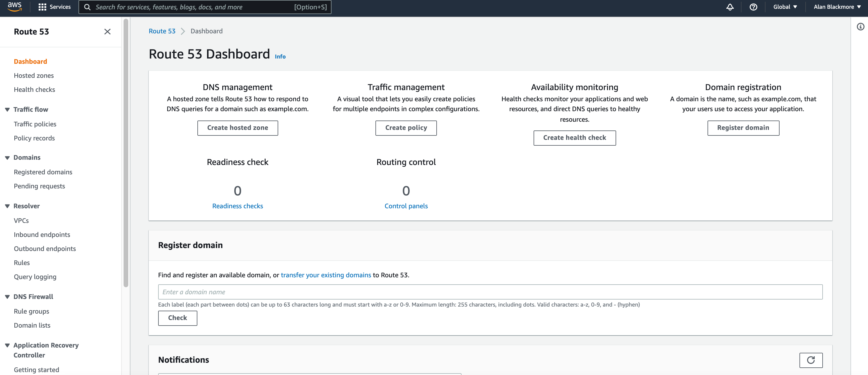Click the Domain registration icon
The image size is (868, 375).
tap(742, 87)
